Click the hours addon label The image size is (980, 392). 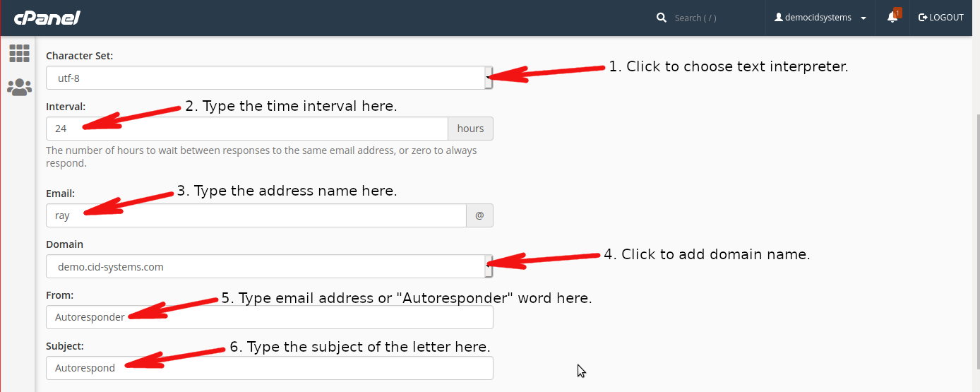(471, 129)
